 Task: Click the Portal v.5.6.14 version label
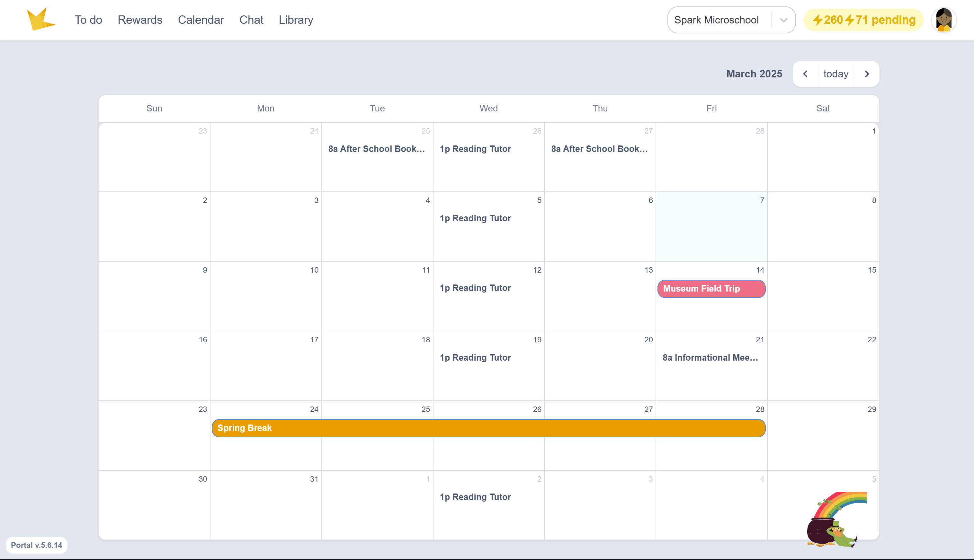tap(37, 545)
